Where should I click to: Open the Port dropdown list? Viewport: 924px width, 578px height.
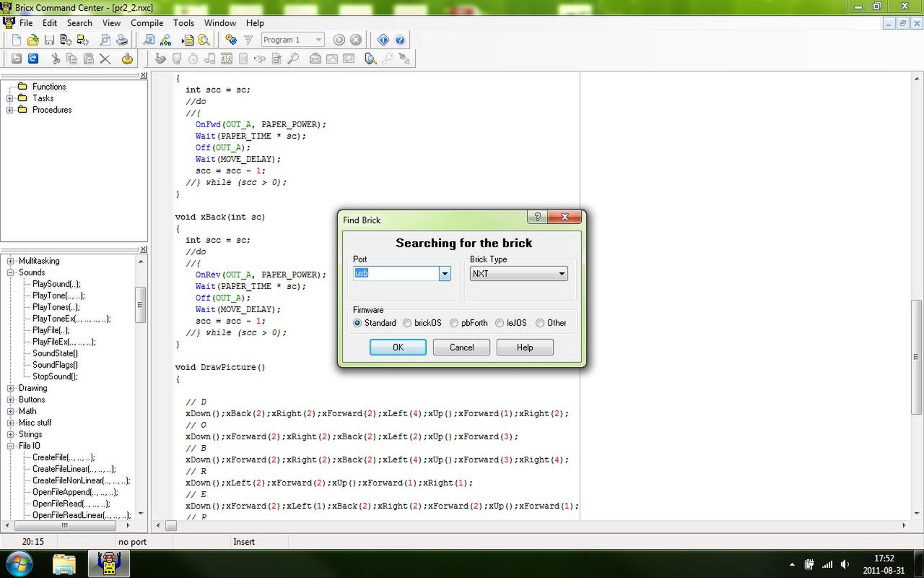(445, 274)
